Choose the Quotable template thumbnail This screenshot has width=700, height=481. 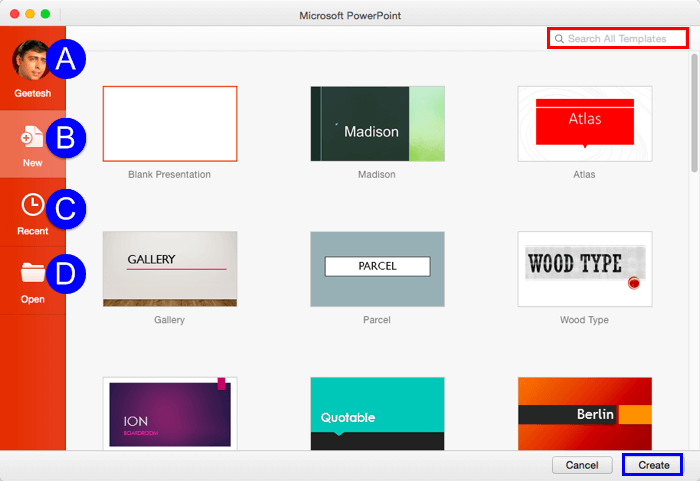pyautogui.click(x=377, y=412)
